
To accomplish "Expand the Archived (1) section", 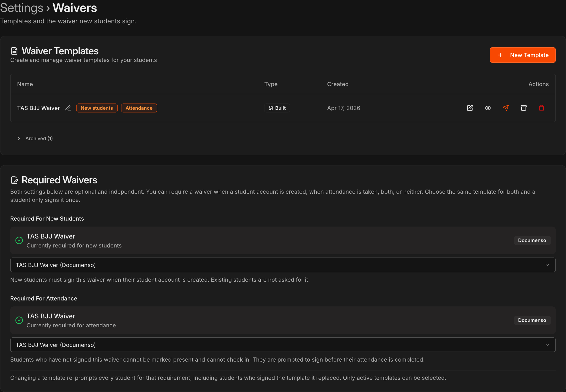I will pyautogui.click(x=35, y=139).
